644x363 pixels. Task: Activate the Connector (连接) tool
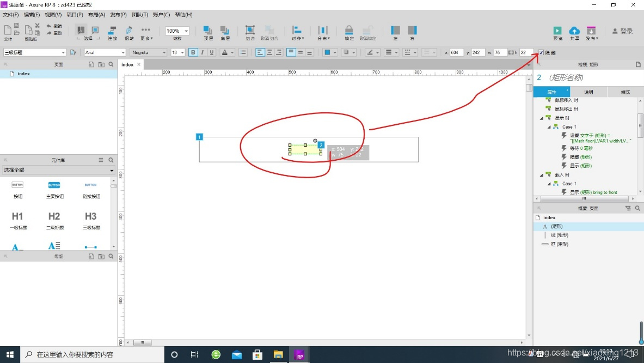tap(112, 33)
